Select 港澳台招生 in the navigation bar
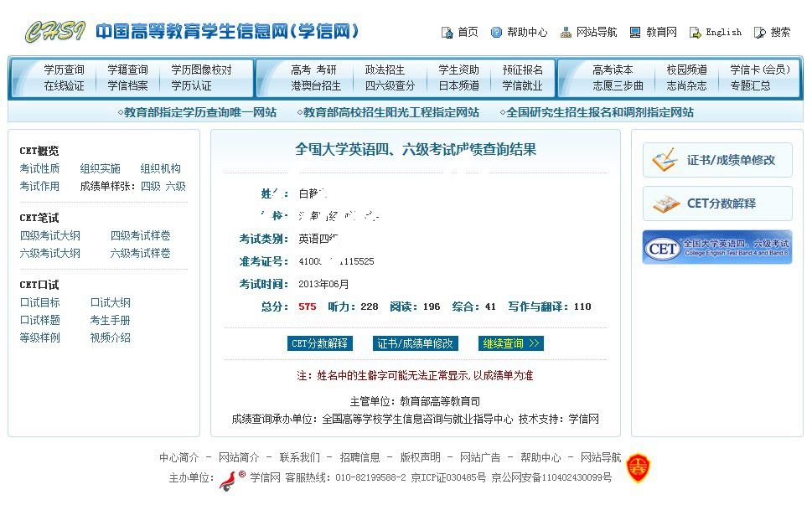The width and height of the screenshot is (812, 505). 316,86
